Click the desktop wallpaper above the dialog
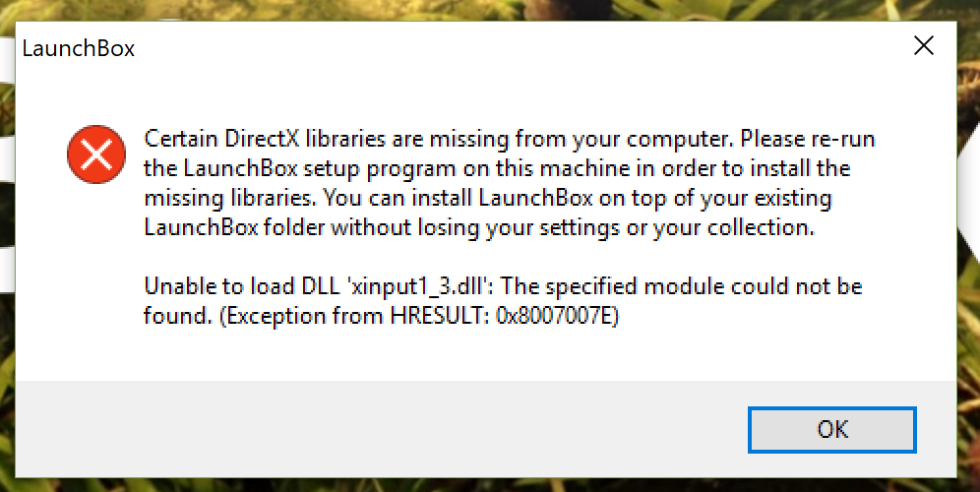The width and height of the screenshot is (980, 492). pyautogui.click(x=500, y=10)
